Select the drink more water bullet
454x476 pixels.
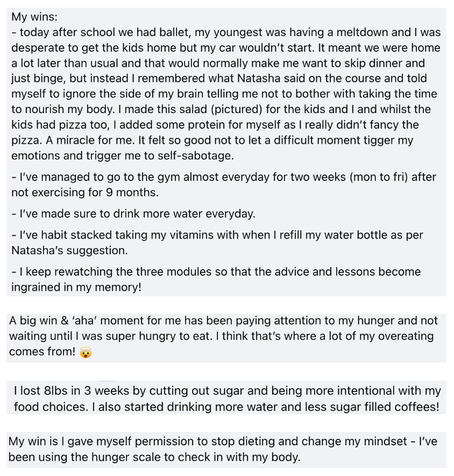pos(133,214)
